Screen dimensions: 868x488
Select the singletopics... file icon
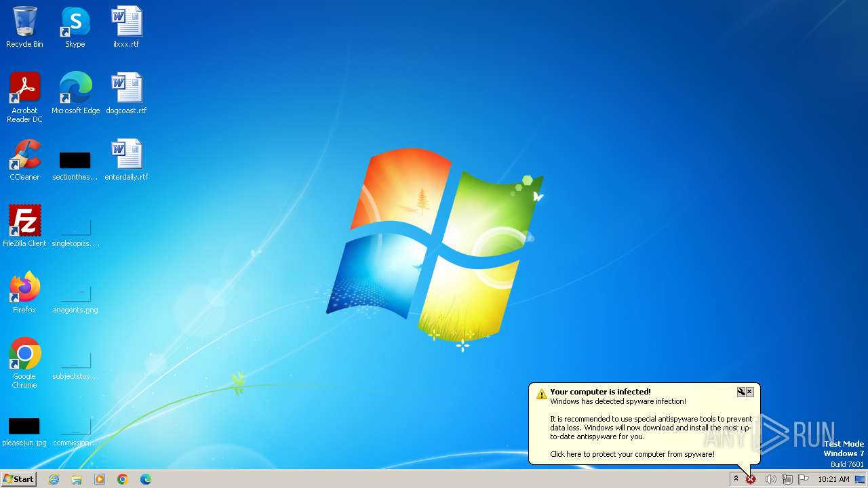click(x=75, y=233)
